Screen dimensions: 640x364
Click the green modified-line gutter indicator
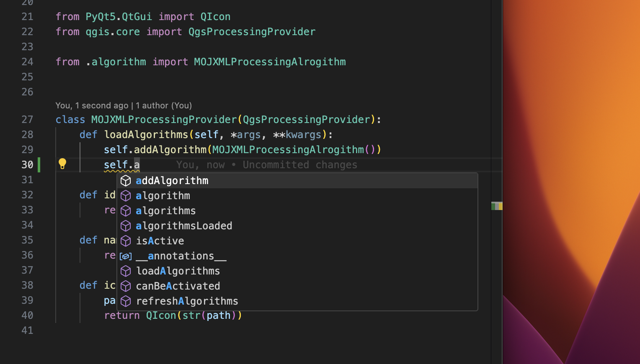[x=39, y=164]
